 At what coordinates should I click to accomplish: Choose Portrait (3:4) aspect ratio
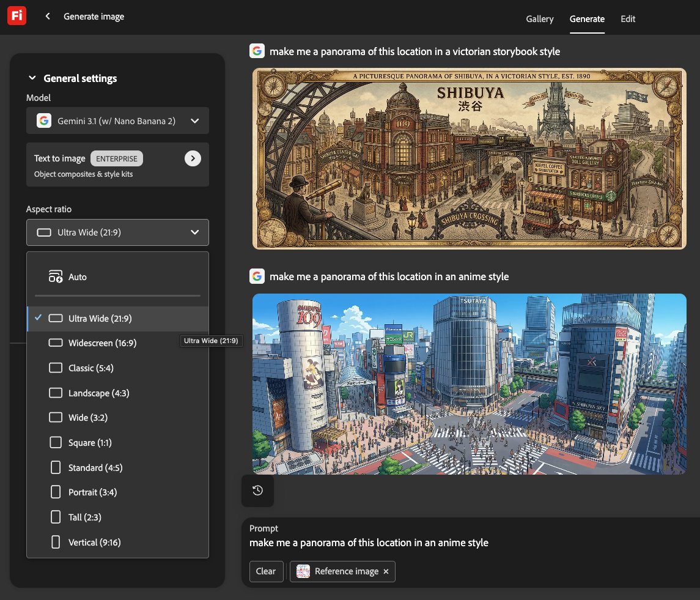tap(117, 492)
